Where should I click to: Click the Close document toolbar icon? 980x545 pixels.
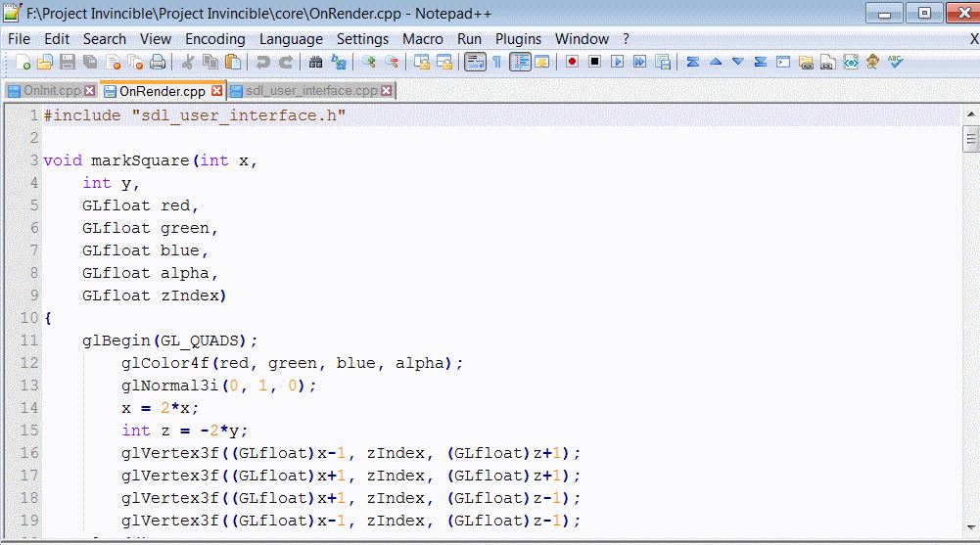[114, 62]
